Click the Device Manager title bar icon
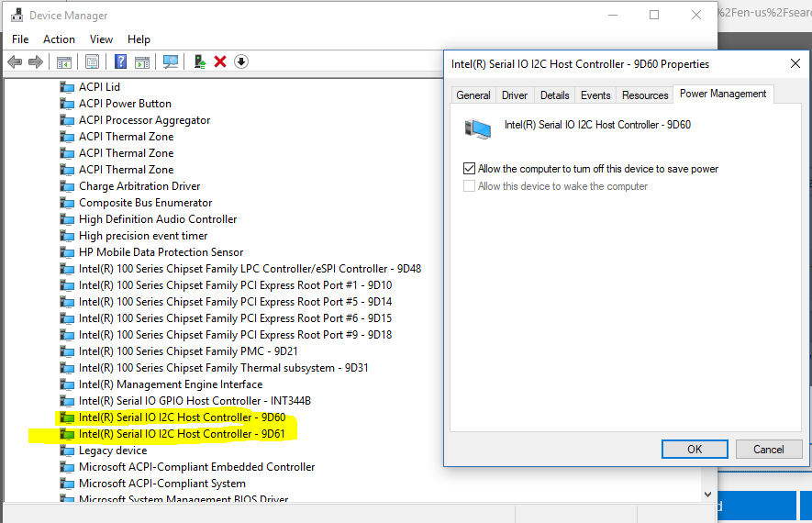This screenshot has width=812, height=523. click(17, 15)
